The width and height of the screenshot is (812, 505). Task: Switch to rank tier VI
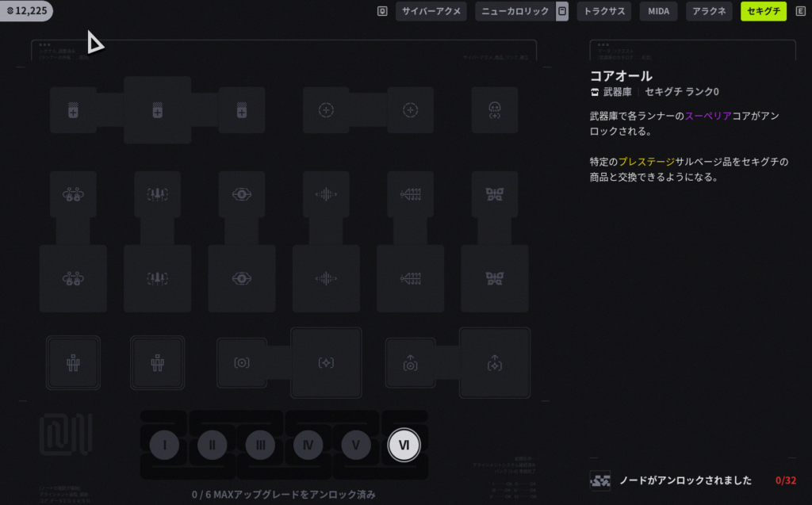[x=404, y=445]
